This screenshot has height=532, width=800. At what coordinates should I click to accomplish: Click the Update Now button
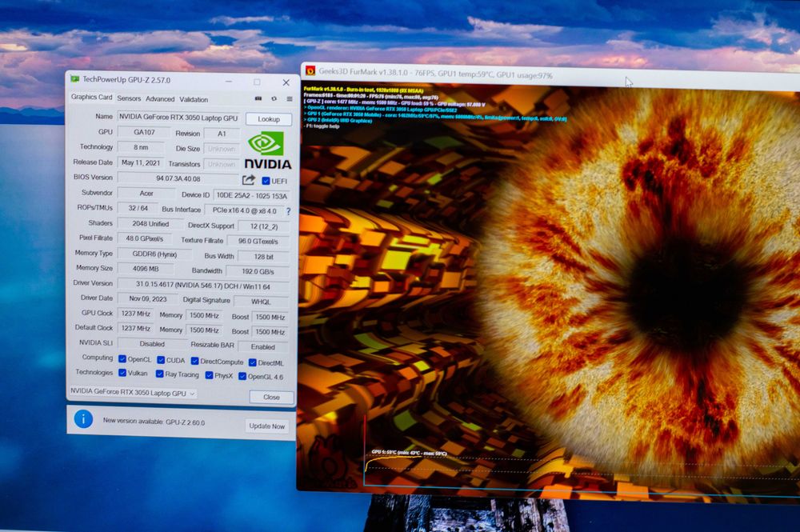coord(267,426)
